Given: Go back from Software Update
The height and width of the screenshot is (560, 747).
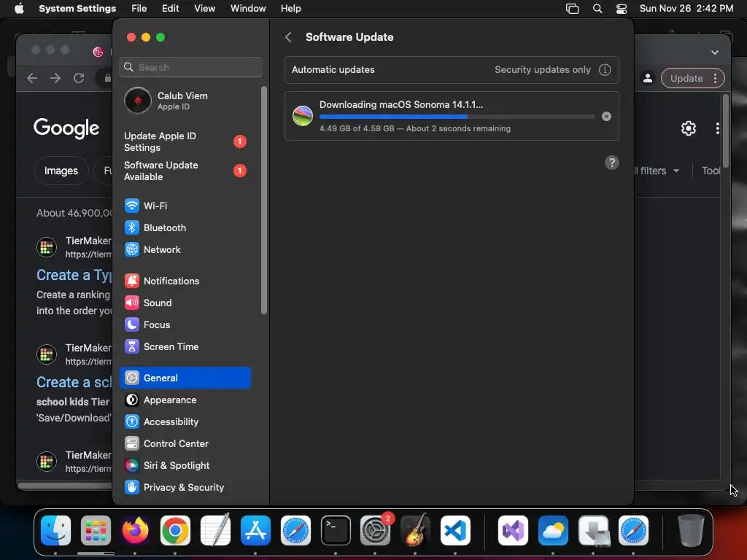Looking at the screenshot, I should coord(288,37).
